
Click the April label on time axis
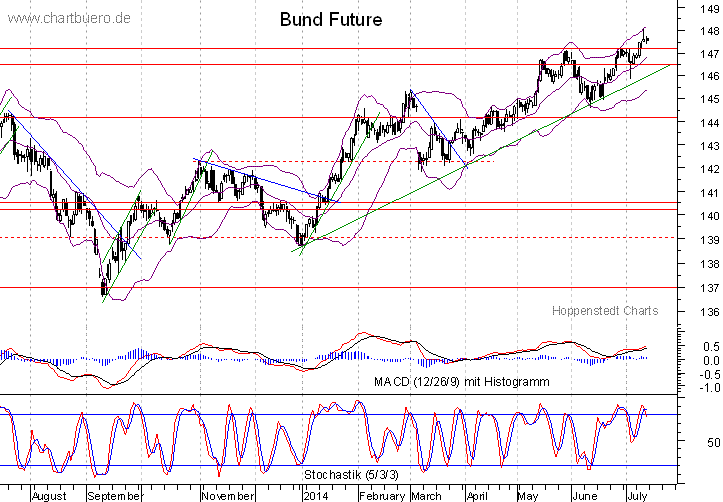478,494
